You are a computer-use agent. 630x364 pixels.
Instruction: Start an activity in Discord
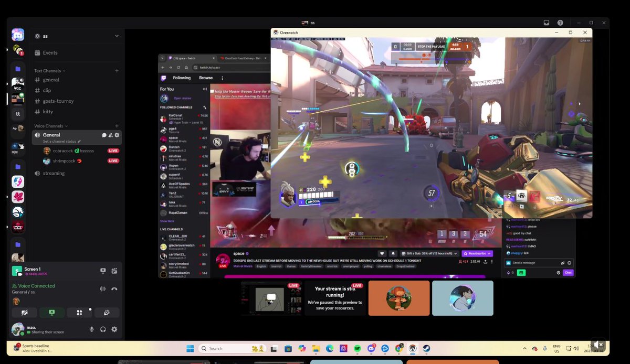[x=79, y=313]
